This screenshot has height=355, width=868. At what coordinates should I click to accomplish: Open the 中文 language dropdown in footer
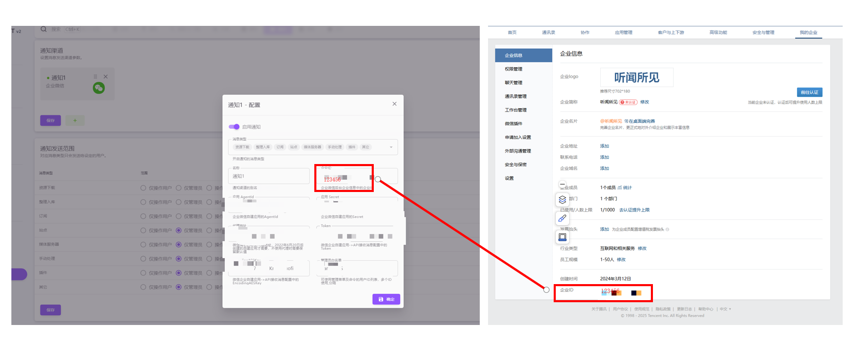click(x=725, y=309)
